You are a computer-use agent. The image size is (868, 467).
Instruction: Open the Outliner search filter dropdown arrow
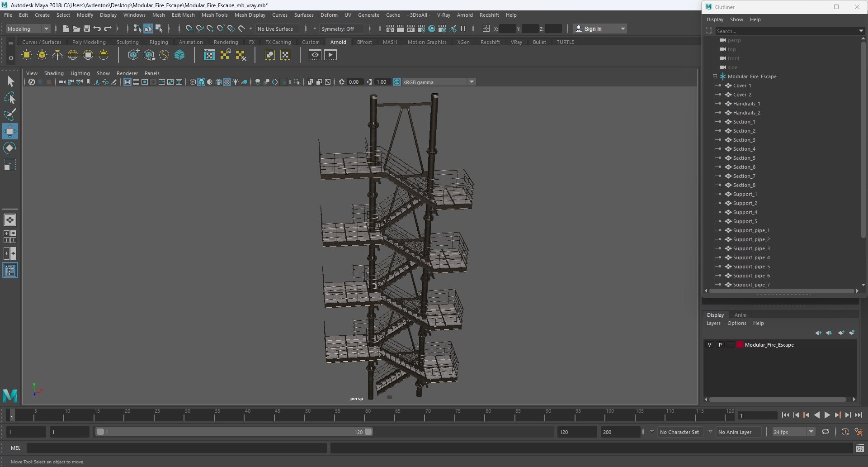click(861, 31)
